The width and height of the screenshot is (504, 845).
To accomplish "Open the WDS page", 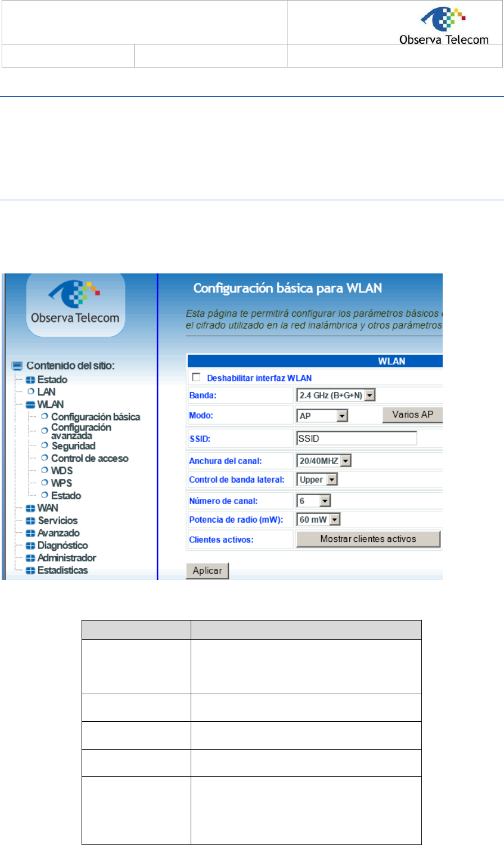I will 62,471.
